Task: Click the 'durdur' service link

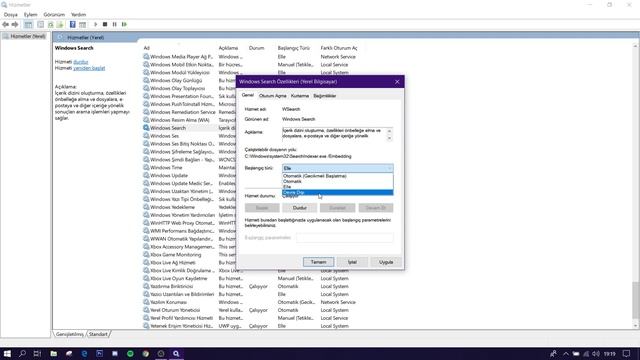Action: (x=80, y=62)
